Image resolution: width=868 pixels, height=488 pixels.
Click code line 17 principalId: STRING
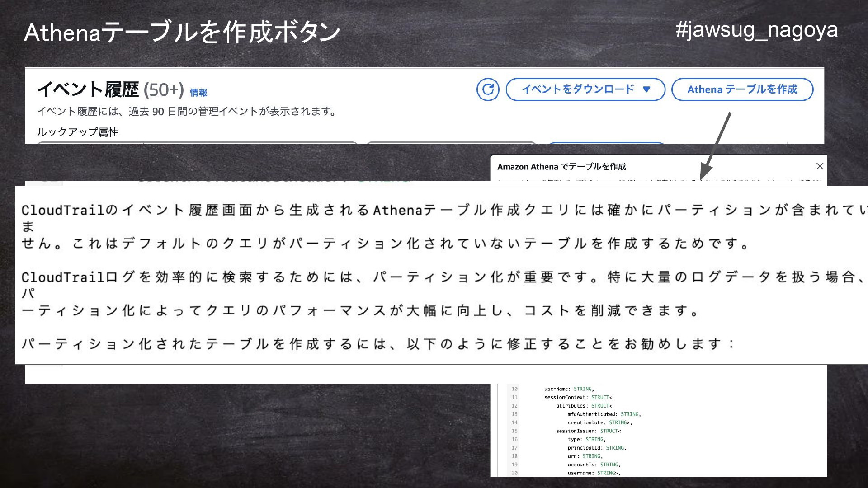pyautogui.click(x=597, y=448)
